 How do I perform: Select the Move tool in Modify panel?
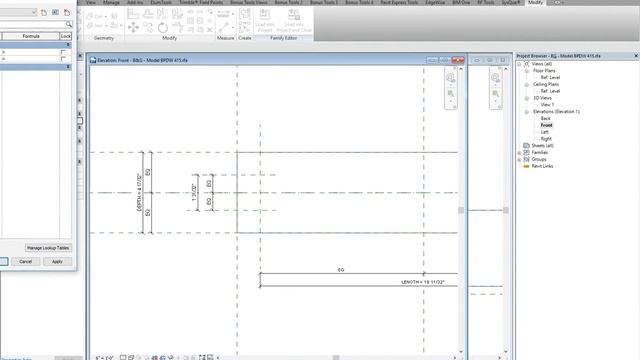coord(133,27)
